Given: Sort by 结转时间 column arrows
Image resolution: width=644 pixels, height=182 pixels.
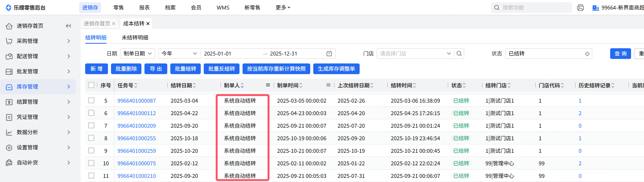Looking at the screenshot, I should (x=414, y=85).
